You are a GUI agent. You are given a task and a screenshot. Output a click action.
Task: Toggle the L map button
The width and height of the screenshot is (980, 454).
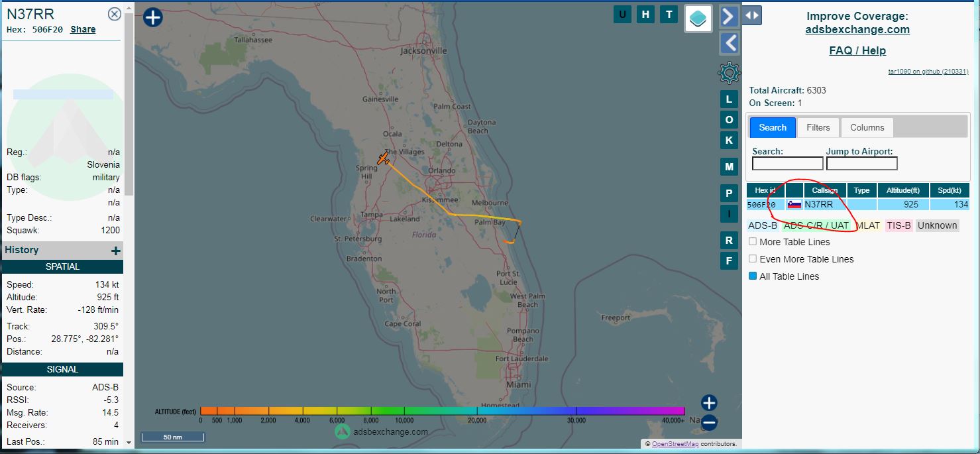(729, 99)
